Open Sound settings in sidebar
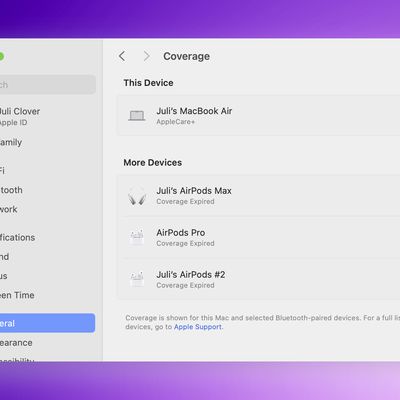Viewport: 400px width, 400px height. tap(4, 257)
